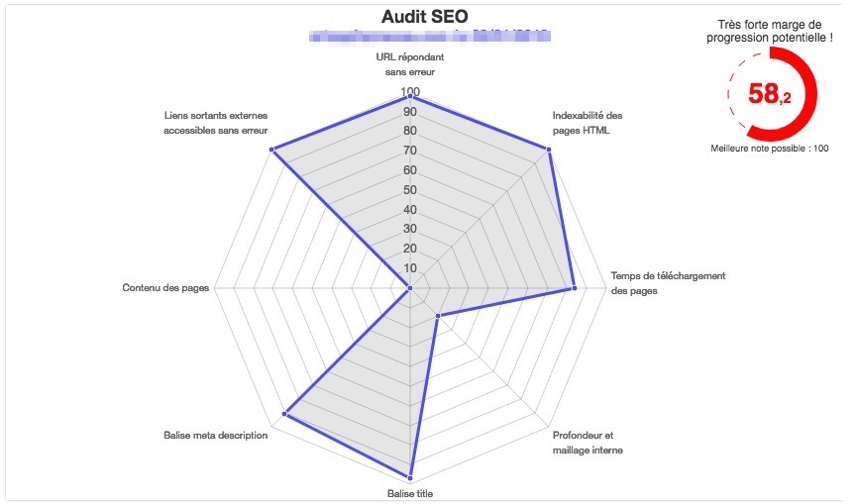Click the Meilleure note possible : 100 text
Viewport: 857px width, 504px height.
770,149
